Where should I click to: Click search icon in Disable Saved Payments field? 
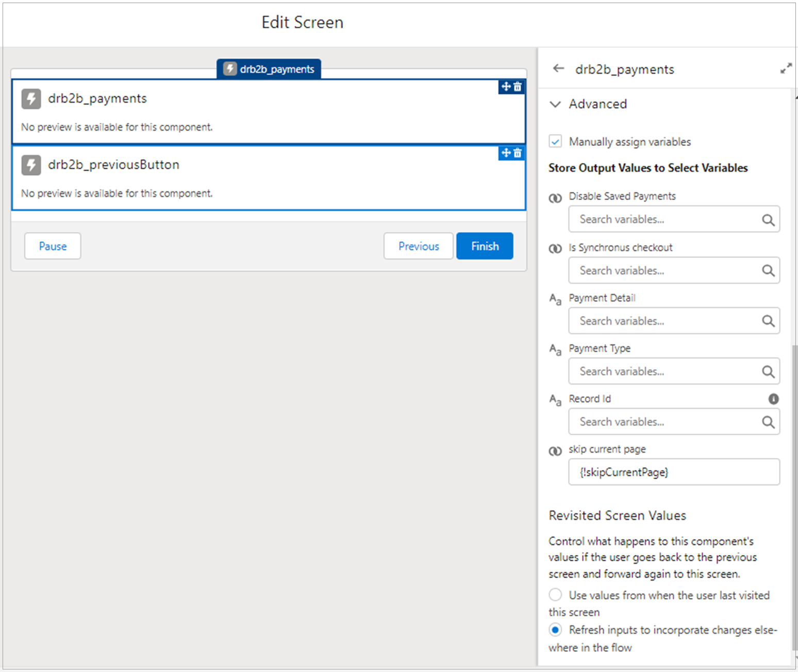pos(768,220)
